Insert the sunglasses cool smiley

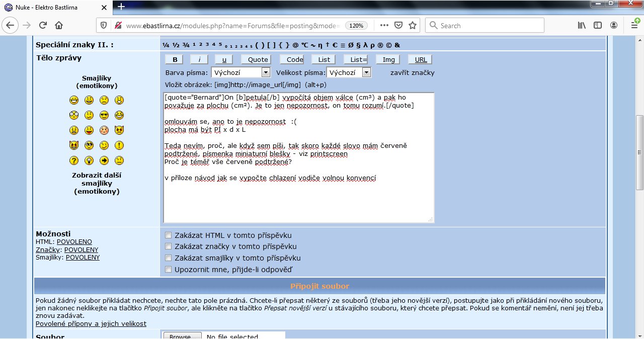tap(104, 115)
